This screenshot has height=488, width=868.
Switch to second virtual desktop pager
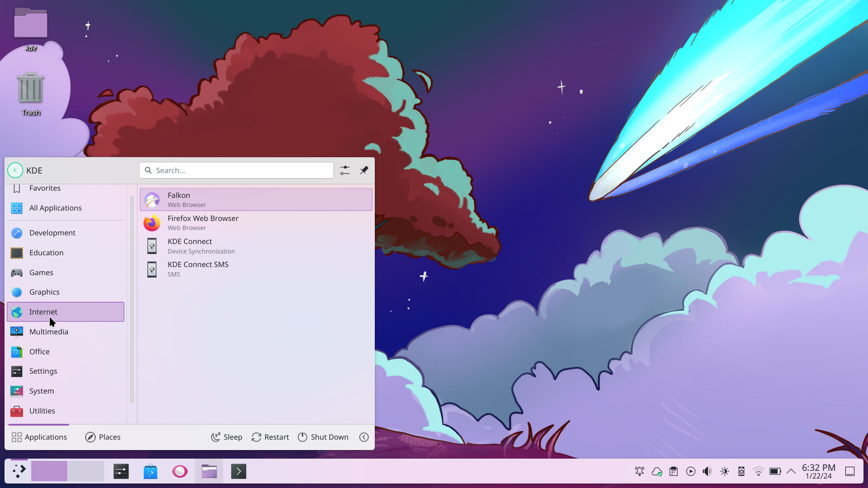[x=86, y=471]
